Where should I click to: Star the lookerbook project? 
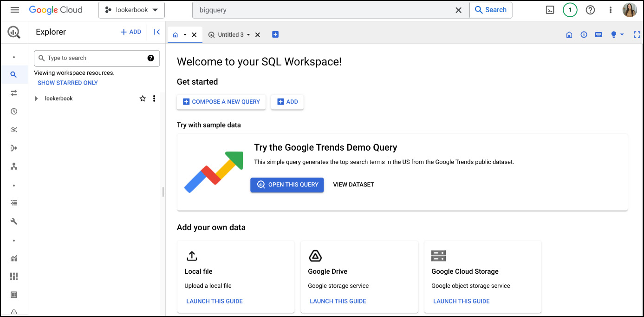(143, 99)
